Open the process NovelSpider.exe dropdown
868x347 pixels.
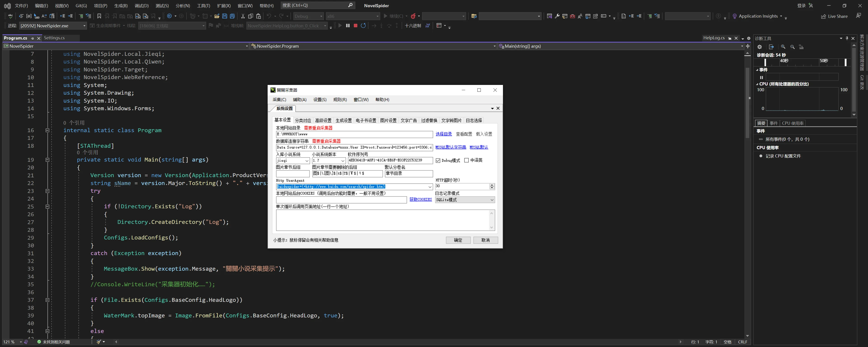pyautogui.click(x=84, y=26)
